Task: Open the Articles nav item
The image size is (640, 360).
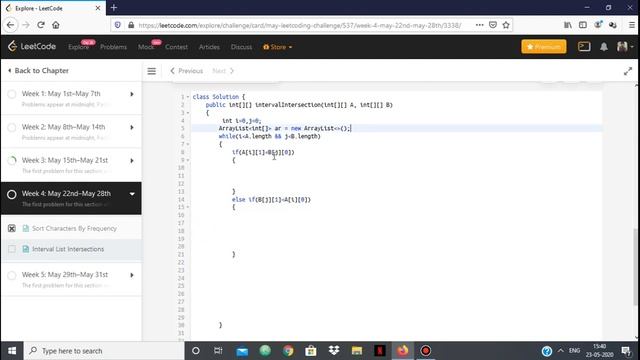Action: 209,47
